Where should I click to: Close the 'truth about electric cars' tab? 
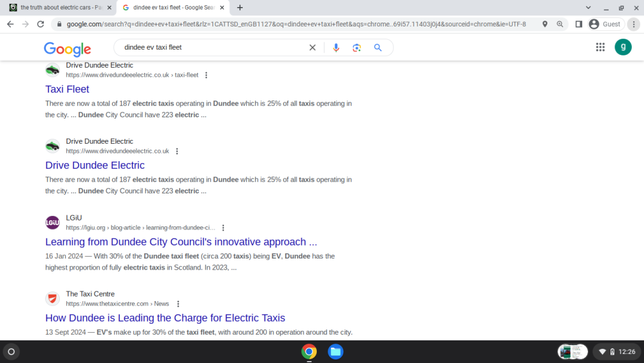(x=109, y=7)
